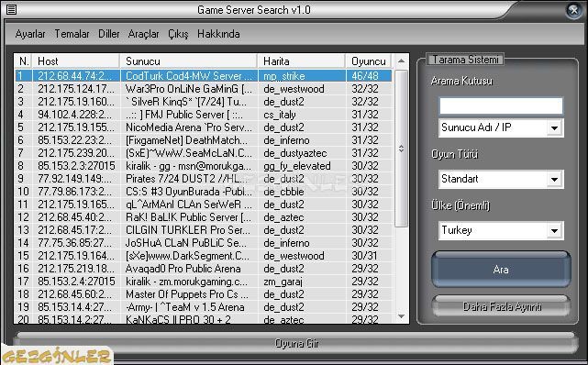Sort by the Host column header
Viewport: 588px width, 365px height.
(76, 61)
